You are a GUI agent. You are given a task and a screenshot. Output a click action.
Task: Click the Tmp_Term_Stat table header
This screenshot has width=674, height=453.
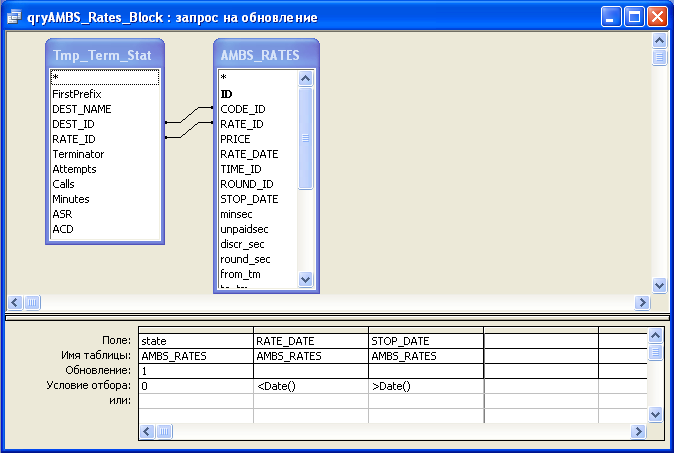104,55
